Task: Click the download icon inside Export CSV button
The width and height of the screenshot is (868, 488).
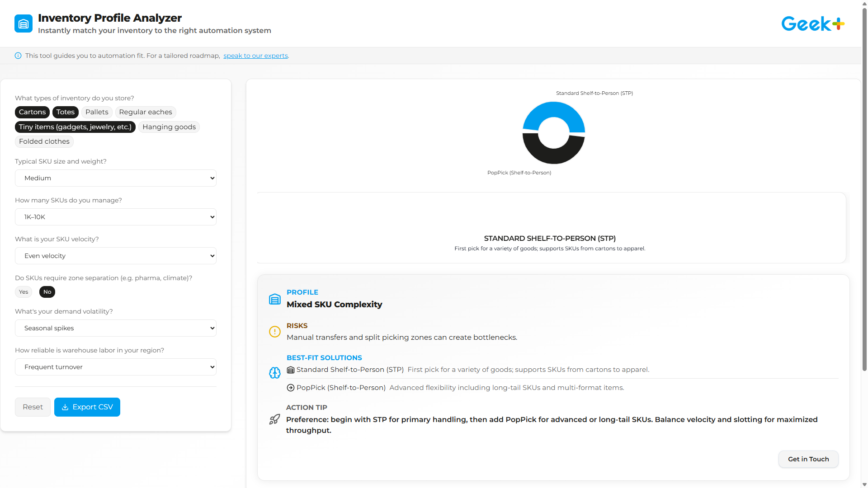Action: (66, 407)
